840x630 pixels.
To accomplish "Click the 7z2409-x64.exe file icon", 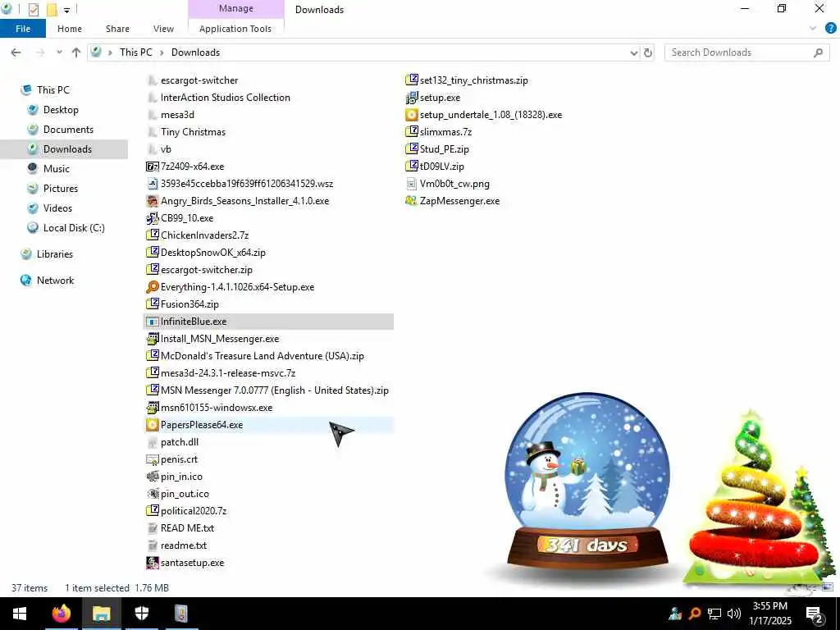I will coord(152,167).
